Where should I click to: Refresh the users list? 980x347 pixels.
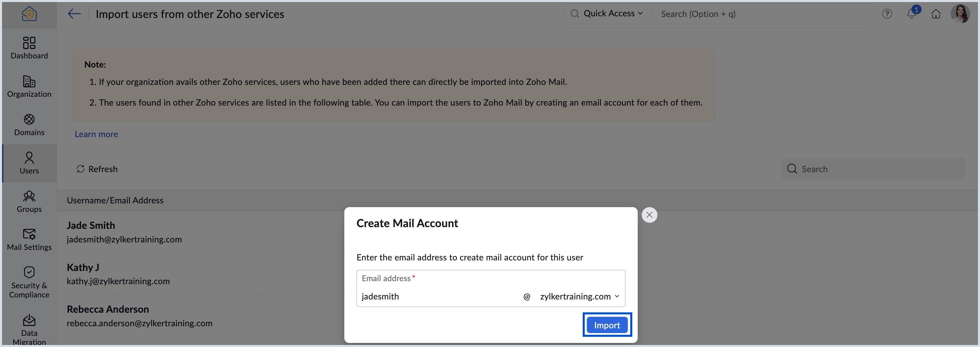click(x=97, y=169)
